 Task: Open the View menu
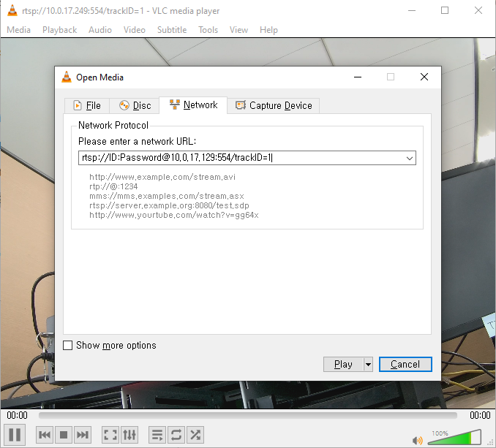coord(238,30)
